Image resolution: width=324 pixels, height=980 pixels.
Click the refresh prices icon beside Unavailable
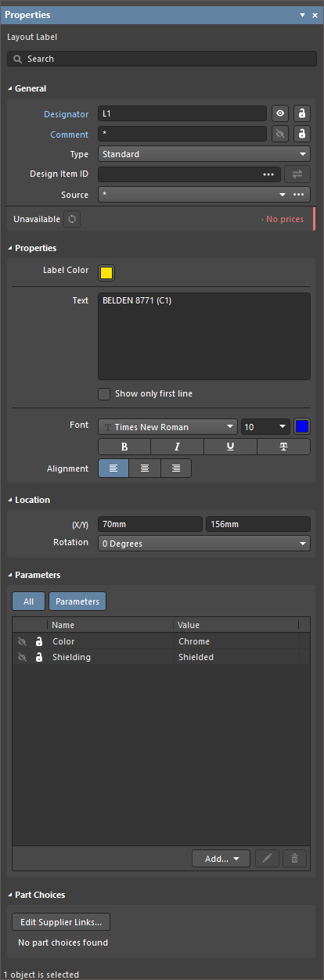pyautogui.click(x=72, y=219)
